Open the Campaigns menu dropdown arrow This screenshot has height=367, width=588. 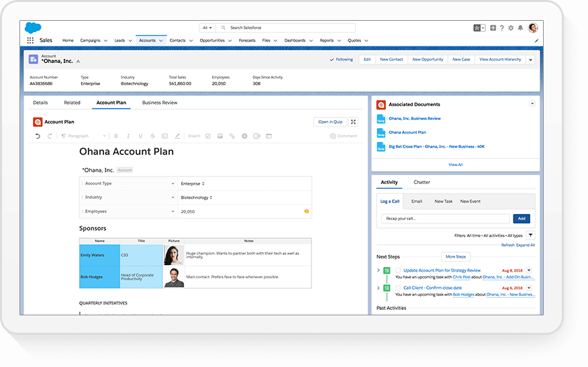click(105, 40)
